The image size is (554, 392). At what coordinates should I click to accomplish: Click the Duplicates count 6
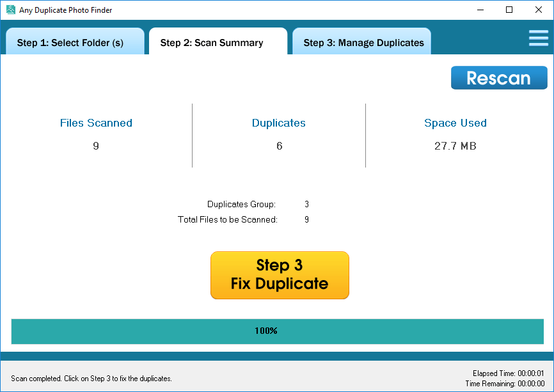[280, 146]
